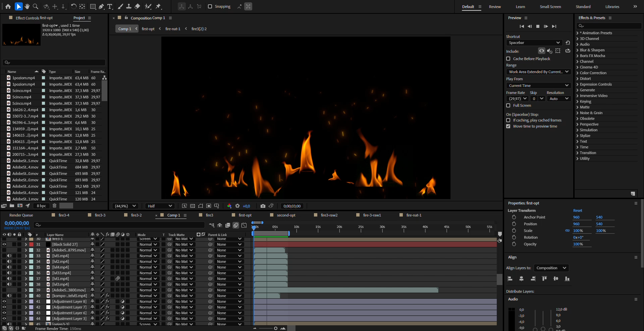Toggle include video eye in Preview

tap(541, 51)
